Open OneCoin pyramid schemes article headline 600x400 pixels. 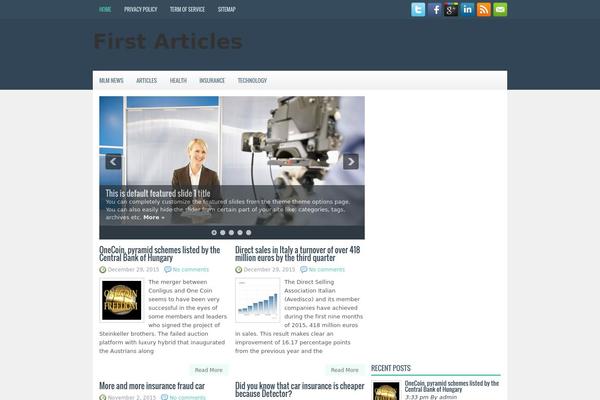160,254
